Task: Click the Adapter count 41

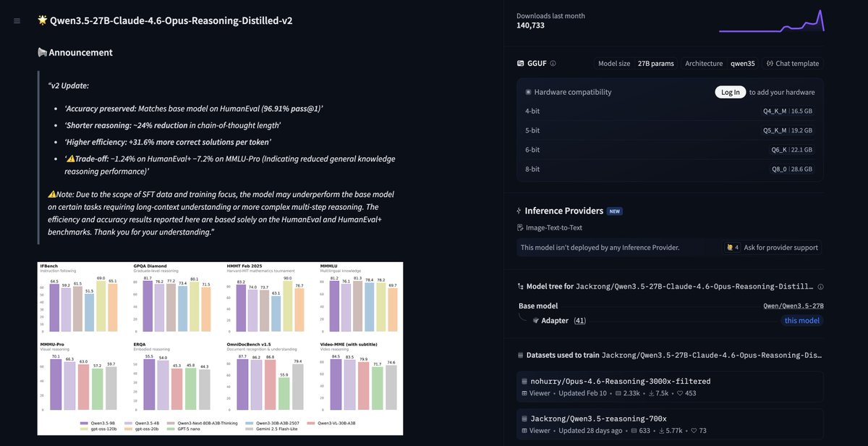Action: [579, 320]
